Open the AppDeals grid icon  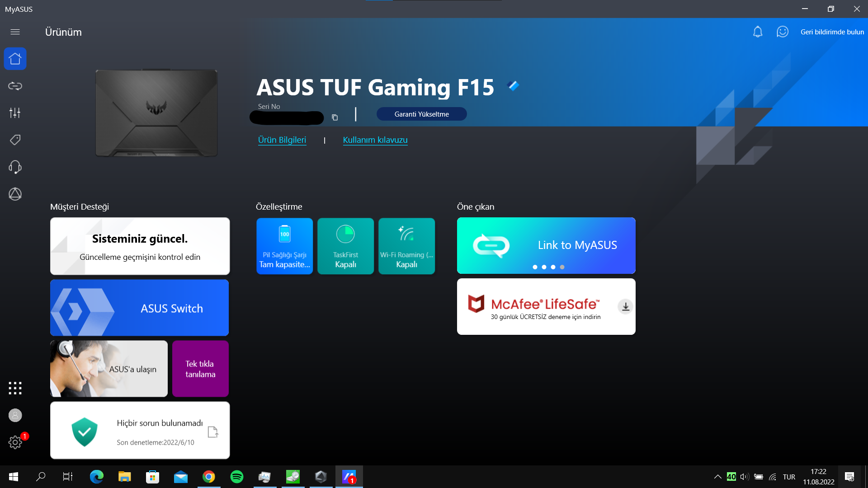(x=15, y=388)
